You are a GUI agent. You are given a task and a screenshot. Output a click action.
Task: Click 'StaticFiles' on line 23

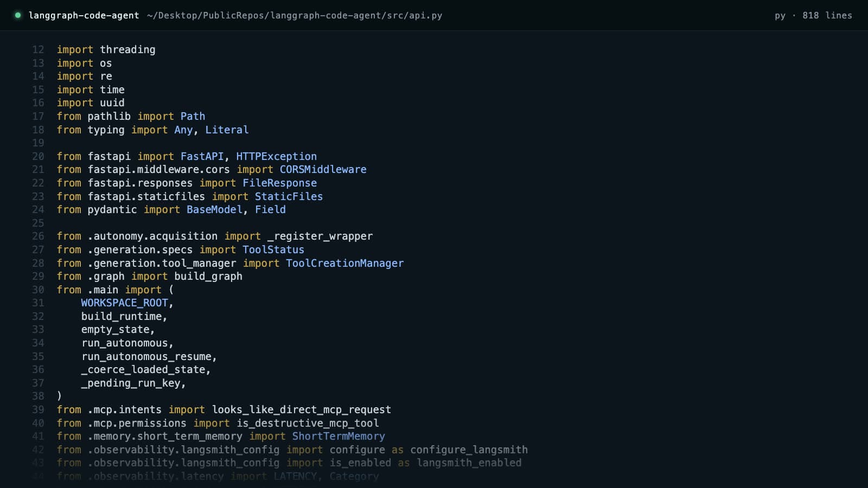[289, 196]
